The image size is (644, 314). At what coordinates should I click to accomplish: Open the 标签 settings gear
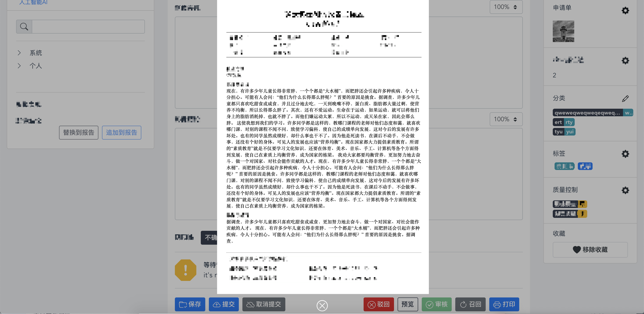(x=625, y=154)
